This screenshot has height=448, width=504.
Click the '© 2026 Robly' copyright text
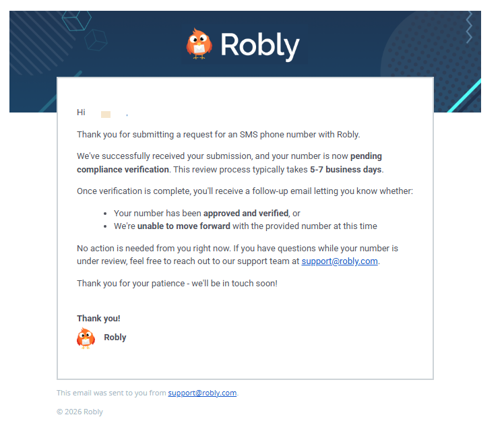point(80,412)
